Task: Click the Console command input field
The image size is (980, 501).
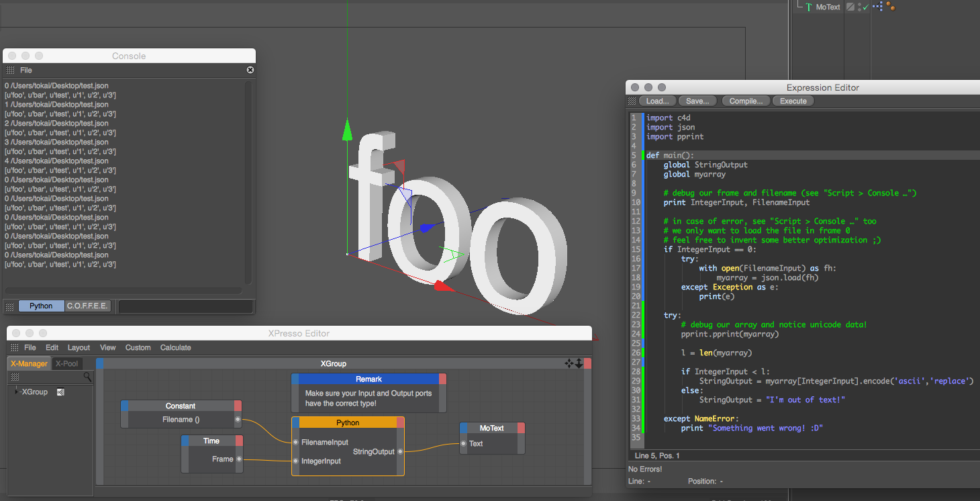Action: pyautogui.click(x=185, y=306)
